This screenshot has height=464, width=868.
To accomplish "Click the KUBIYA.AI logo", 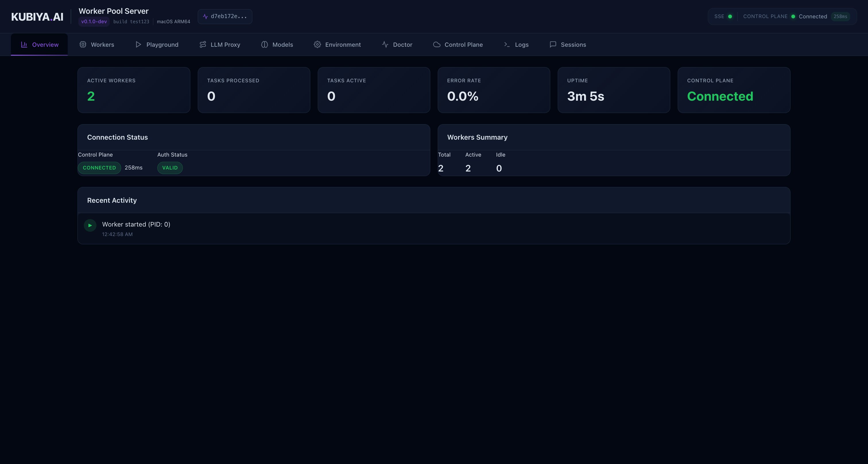I will pyautogui.click(x=37, y=17).
